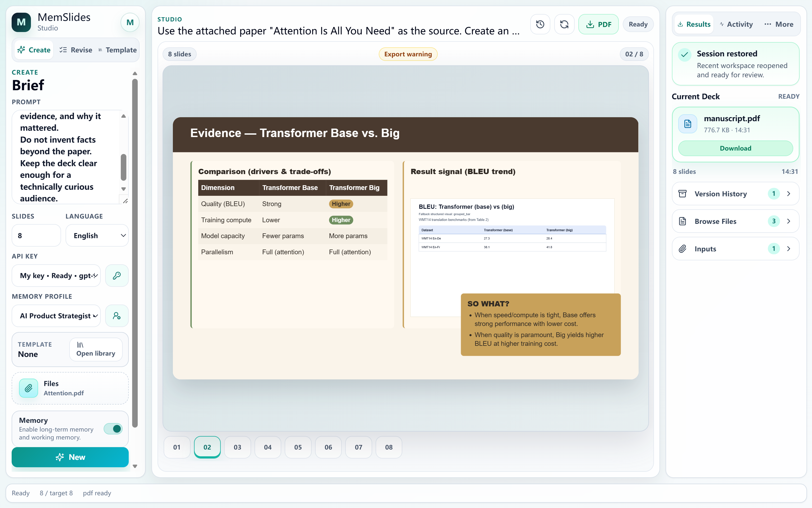The width and height of the screenshot is (812, 508).
Task: Expand Browse Files chevron
Action: click(789, 221)
